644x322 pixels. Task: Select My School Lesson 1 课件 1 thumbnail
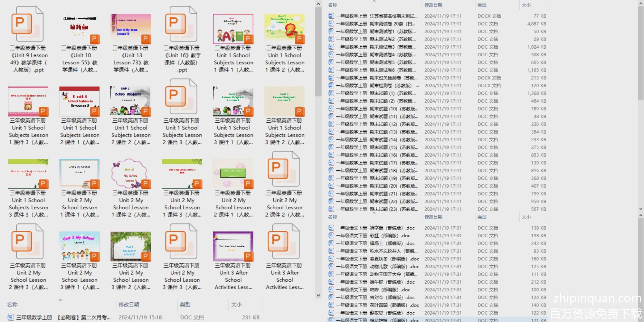pos(80,174)
